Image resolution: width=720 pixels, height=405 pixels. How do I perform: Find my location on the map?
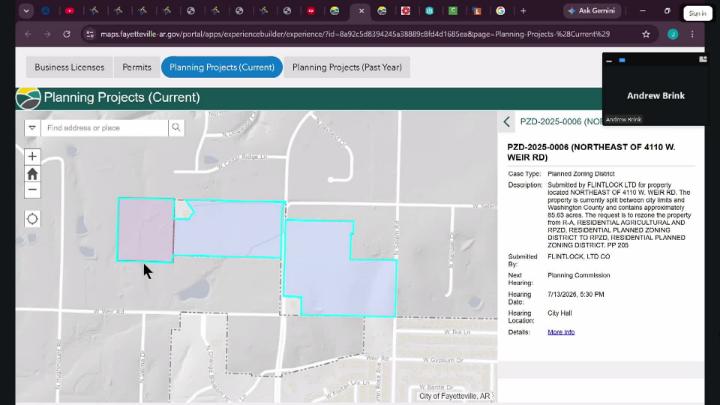(32, 219)
